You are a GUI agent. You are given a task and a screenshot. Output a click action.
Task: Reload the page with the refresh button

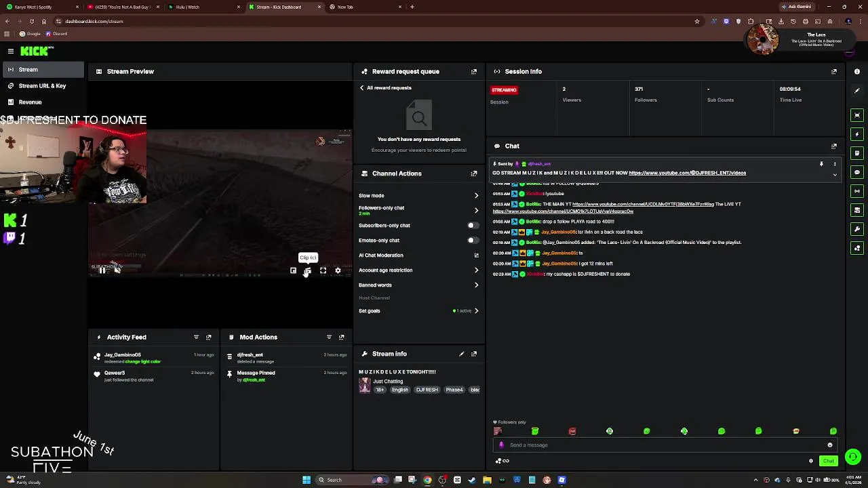(31, 21)
